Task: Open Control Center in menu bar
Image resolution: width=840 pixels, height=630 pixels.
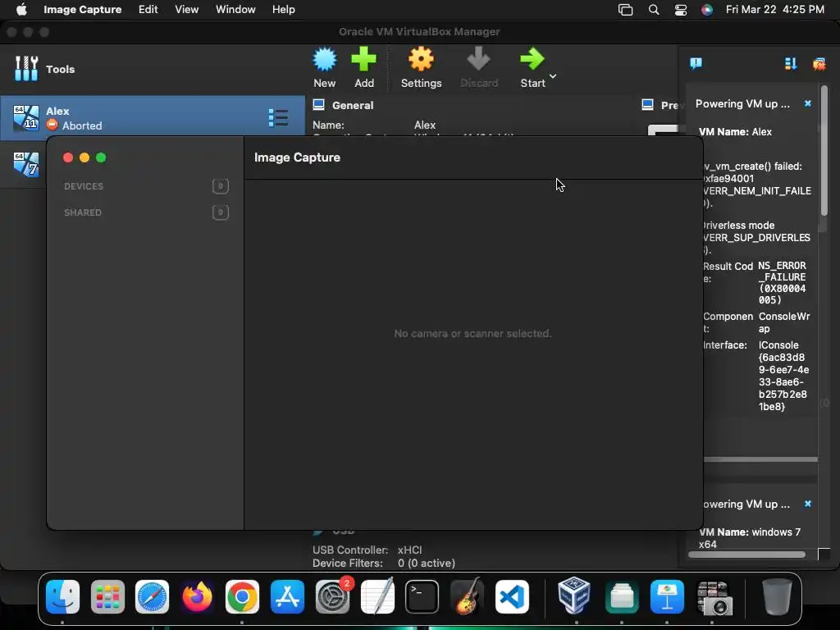Action: 681,10
